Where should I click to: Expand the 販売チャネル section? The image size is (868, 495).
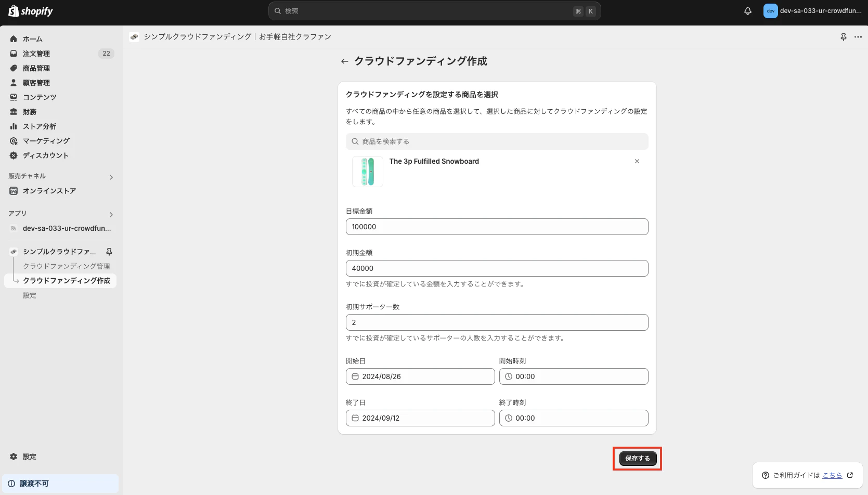(x=111, y=177)
